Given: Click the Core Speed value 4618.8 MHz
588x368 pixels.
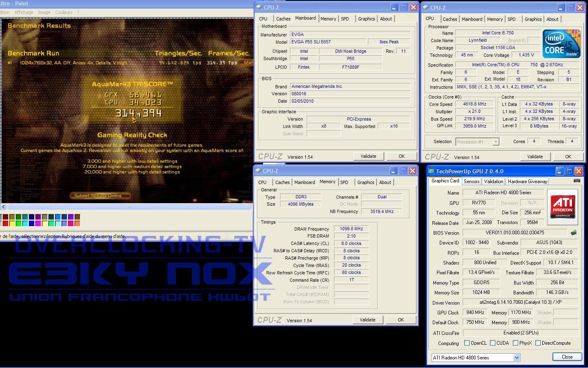Looking at the screenshot, I should point(474,104).
